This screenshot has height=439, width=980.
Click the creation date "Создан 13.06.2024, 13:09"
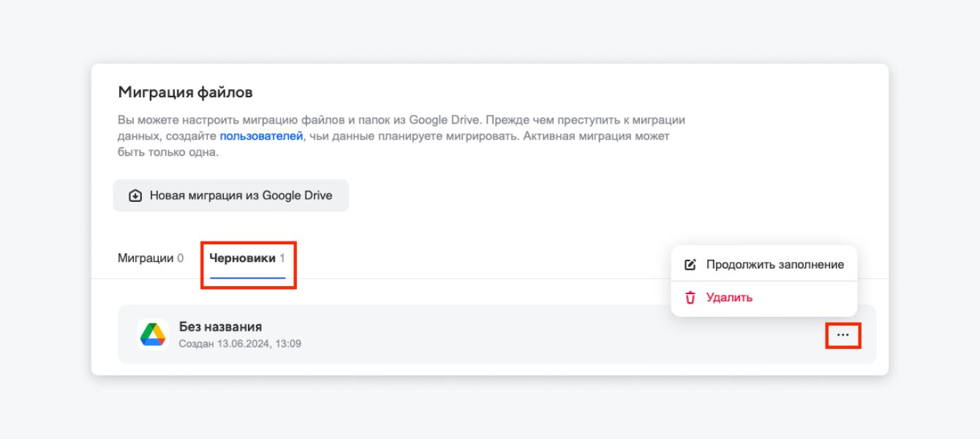tap(241, 342)
